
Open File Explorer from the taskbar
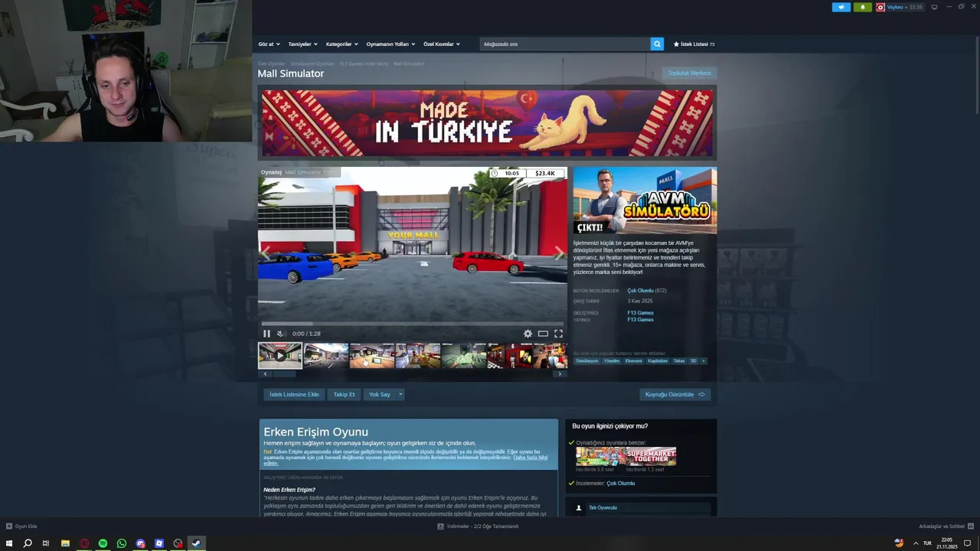tap(65, 543)
